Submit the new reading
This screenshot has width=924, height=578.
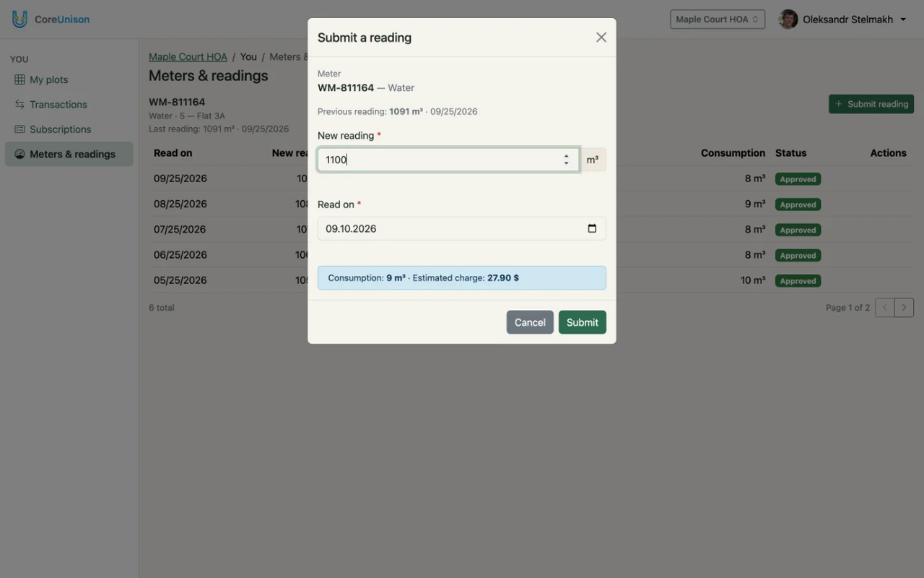tap(583, 322)
